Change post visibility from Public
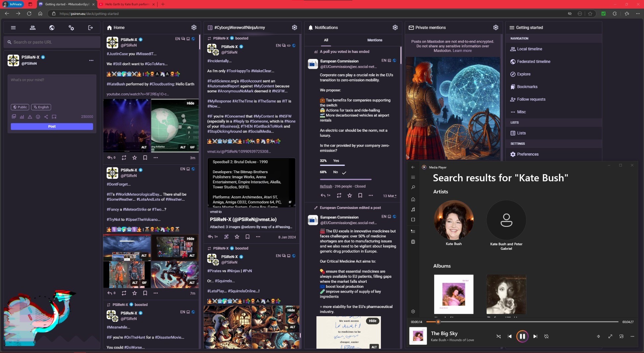 coord(20,107)
